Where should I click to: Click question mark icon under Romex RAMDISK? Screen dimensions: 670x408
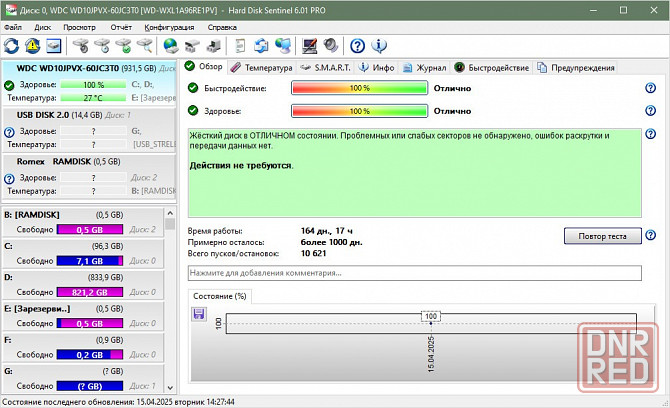(9, 179)
